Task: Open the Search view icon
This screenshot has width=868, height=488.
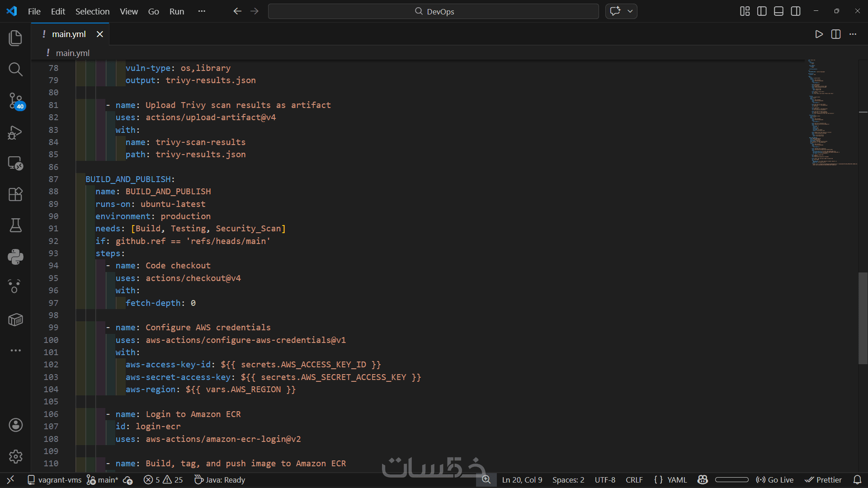Action: [15, 69]
